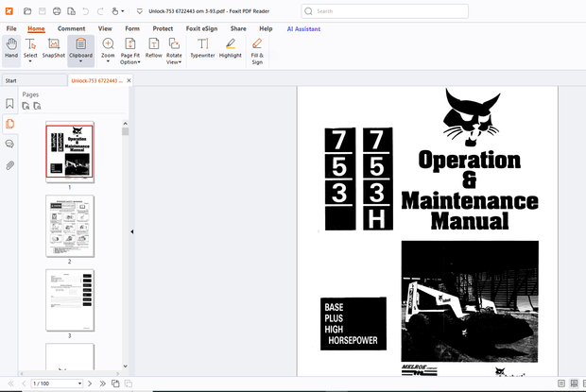Open the page number 1 / 100 dropdown

(x=79, y=383)
